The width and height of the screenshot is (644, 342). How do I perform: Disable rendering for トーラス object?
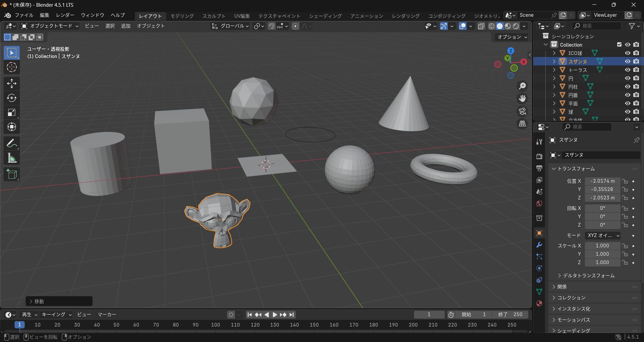point(636,70)
